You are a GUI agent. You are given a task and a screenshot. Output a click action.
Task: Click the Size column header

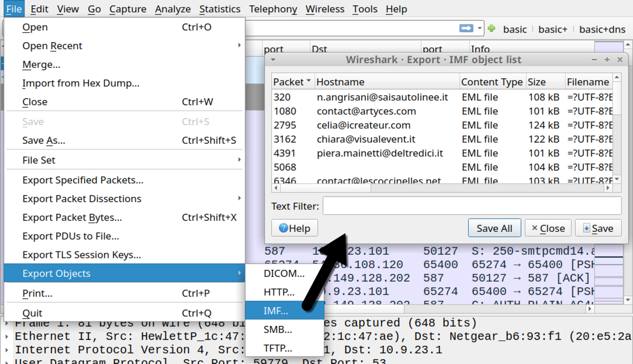(545, 82)
